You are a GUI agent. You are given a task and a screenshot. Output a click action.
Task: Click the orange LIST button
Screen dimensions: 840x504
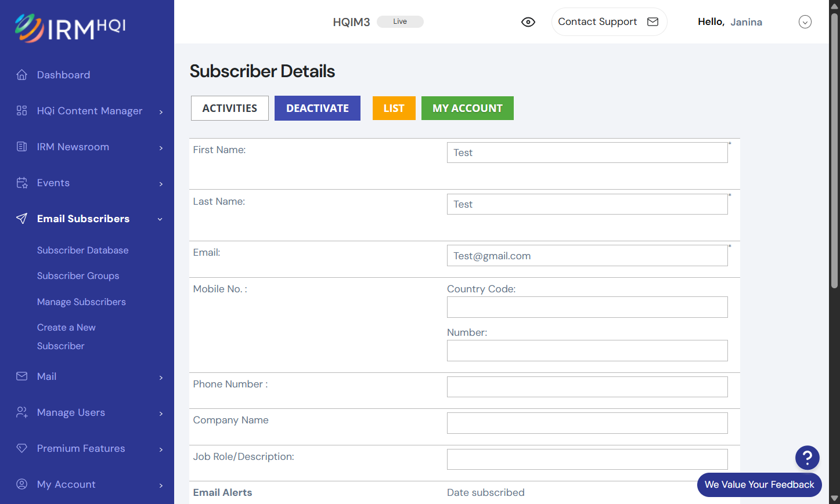(x=394, y=108)
